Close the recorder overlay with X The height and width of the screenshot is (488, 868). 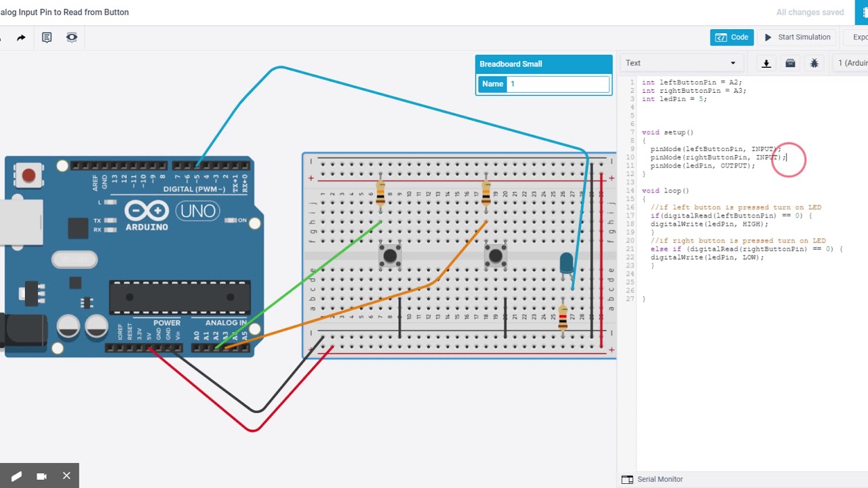(66, 476)
